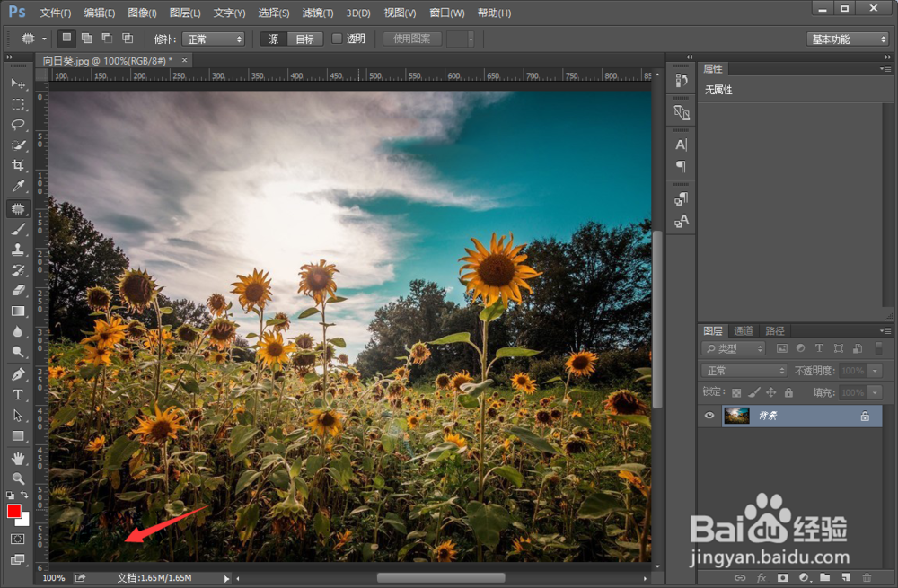Click the add layer mask icon
Viewport: 898px width, 588px height.
782,578
